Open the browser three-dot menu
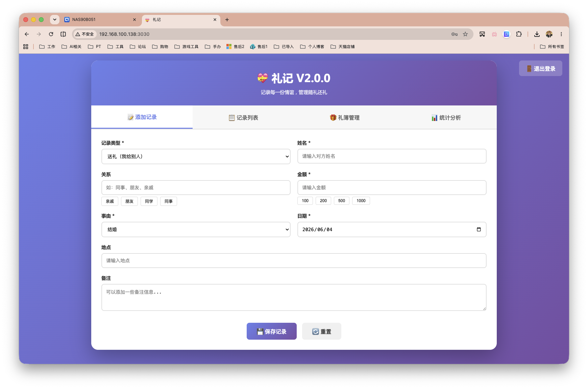Image resolution: width=588 pixels, height=389 pixels. (561, 34)
